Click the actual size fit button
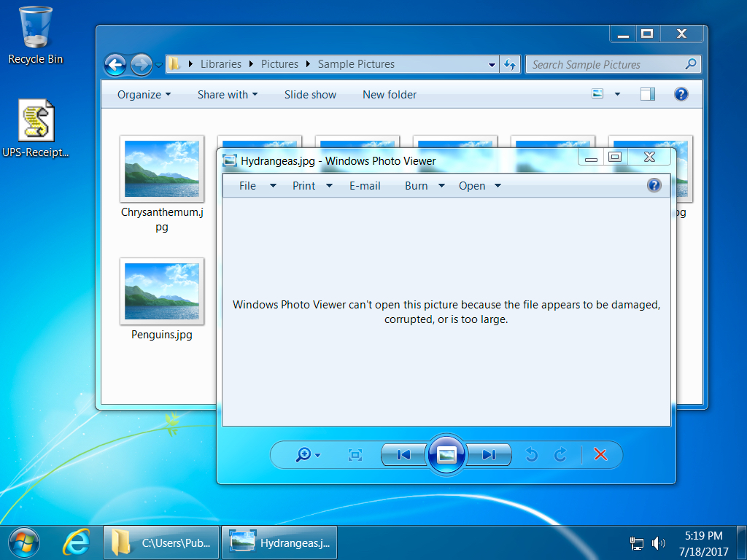 (x=355, y=455)
